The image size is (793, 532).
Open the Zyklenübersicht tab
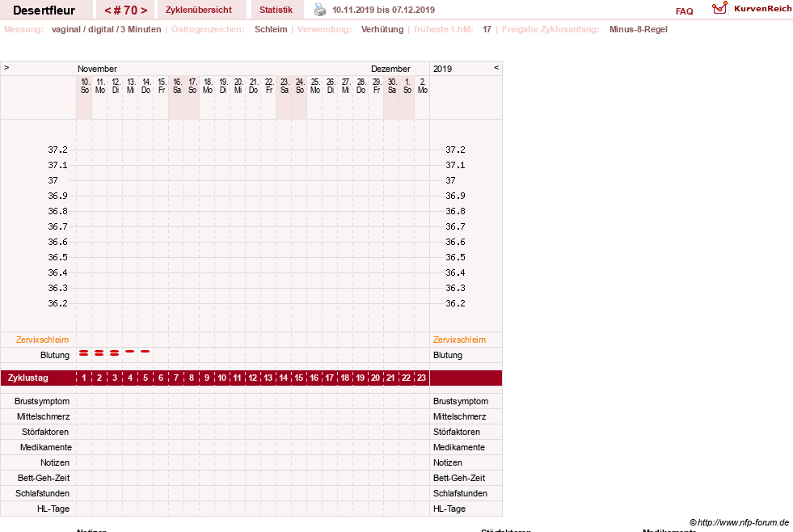(198, 10)
